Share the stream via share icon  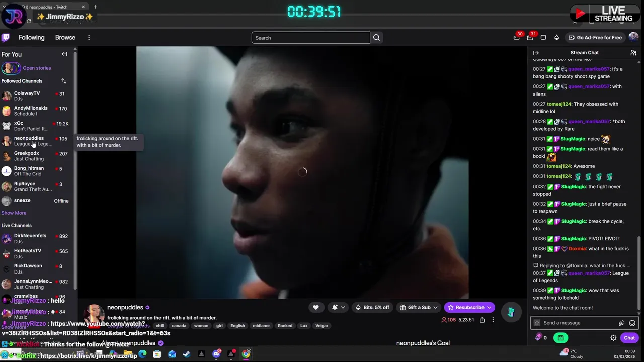(482, 320)
